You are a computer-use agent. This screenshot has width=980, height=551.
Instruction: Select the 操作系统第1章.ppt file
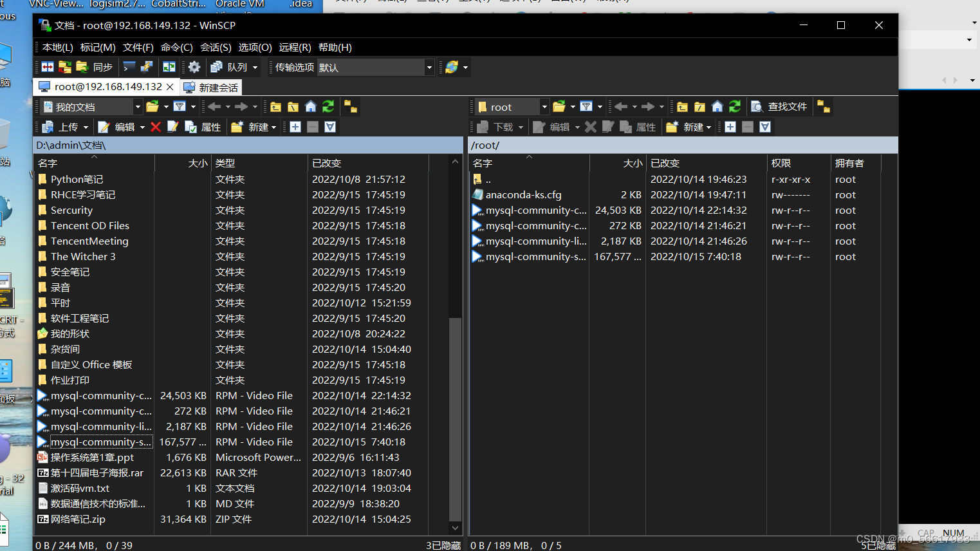93,457
